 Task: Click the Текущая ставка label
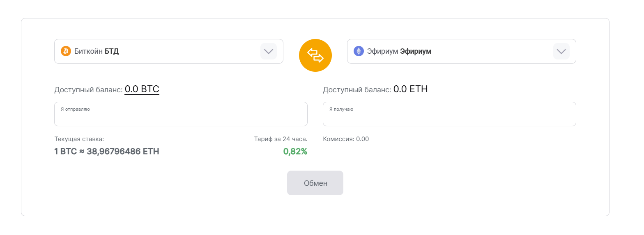pos(79,139)
